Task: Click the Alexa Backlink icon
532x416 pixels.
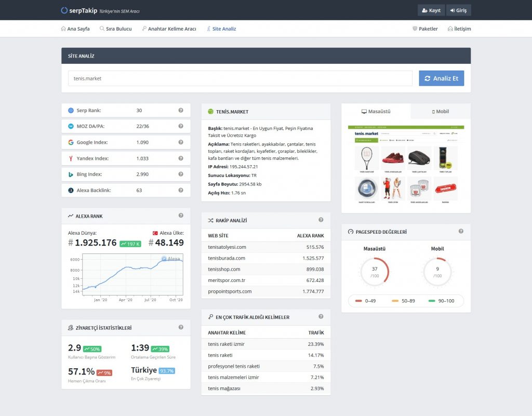Action: 71,191
